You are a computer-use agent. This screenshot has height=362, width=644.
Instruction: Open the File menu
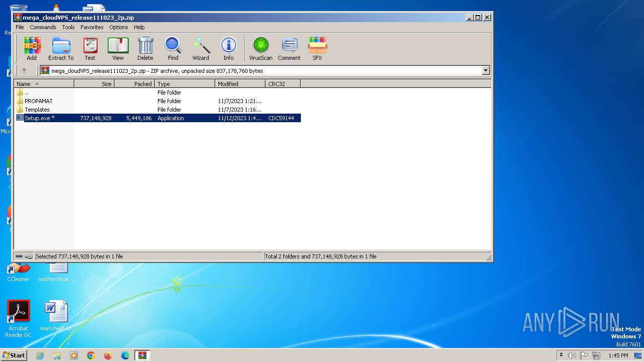(x=20, y=27)
